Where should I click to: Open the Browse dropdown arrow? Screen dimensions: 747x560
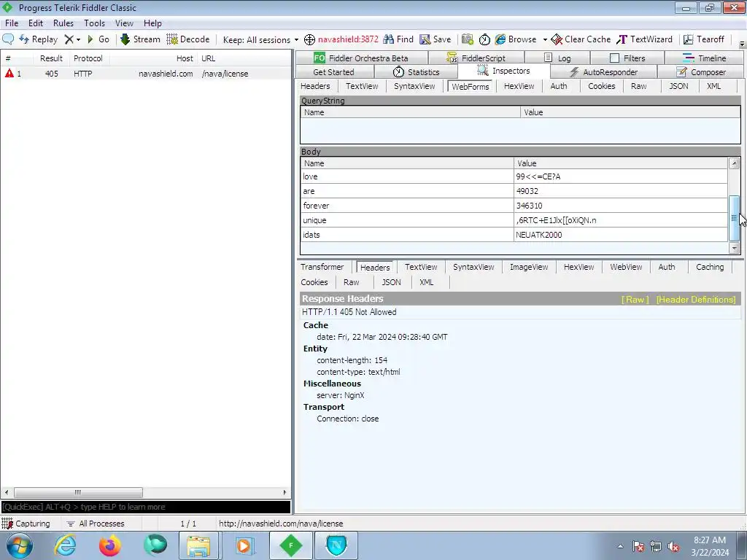click(545, 40)
